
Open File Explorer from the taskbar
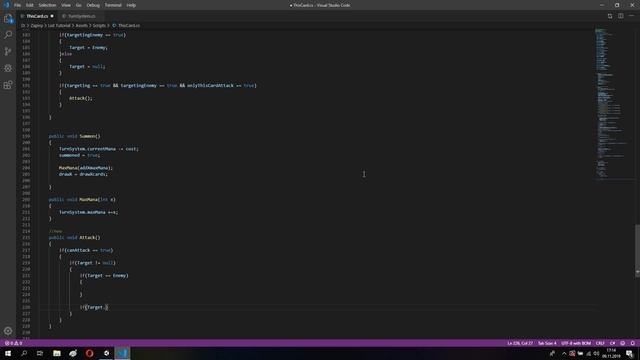(x=57, y=353)
